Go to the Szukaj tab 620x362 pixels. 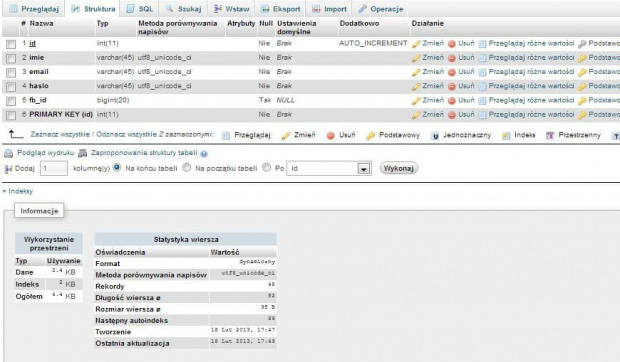coord(183,9)
